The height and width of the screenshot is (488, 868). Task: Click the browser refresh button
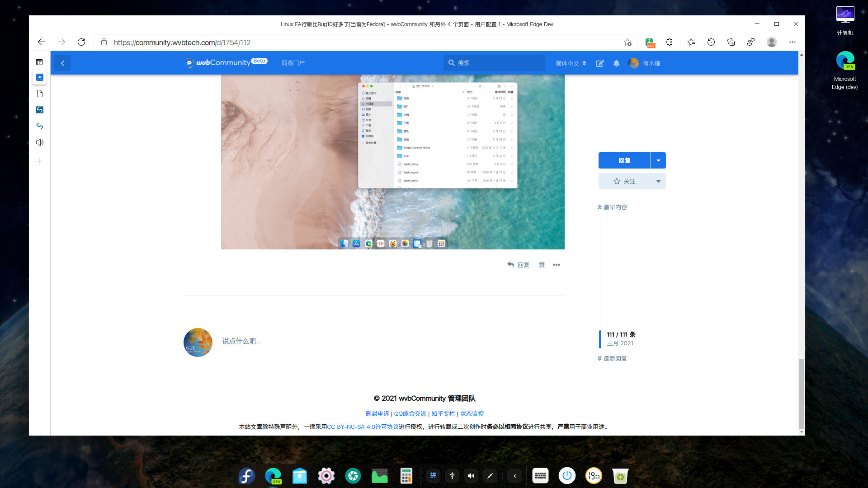point(81,42)
